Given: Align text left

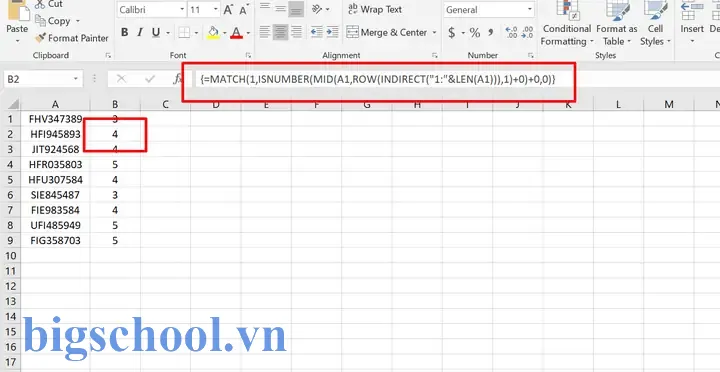Looking at the screenshot, I should [x=265, y=32].
